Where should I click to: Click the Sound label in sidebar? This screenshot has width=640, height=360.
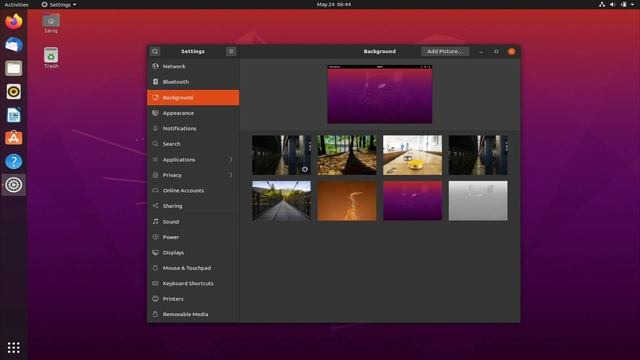tap(171, 222)
